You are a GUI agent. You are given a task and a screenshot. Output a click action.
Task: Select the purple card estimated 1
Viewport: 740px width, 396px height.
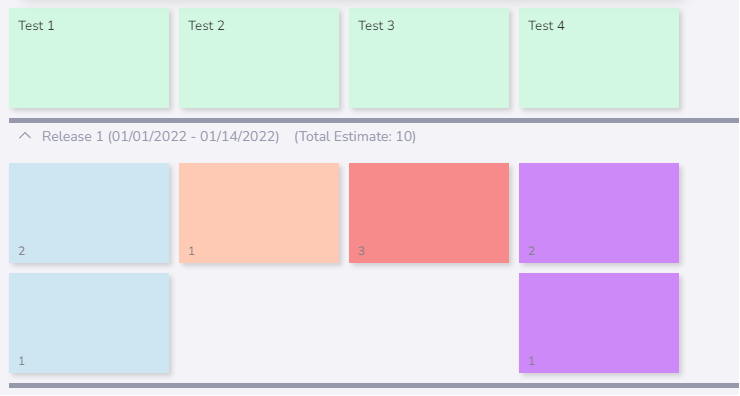pyautogui.click(x=599, y=323)
